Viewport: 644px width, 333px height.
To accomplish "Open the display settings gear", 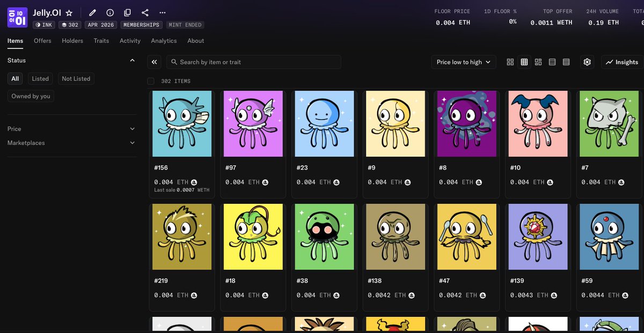I will coord(587,62).
